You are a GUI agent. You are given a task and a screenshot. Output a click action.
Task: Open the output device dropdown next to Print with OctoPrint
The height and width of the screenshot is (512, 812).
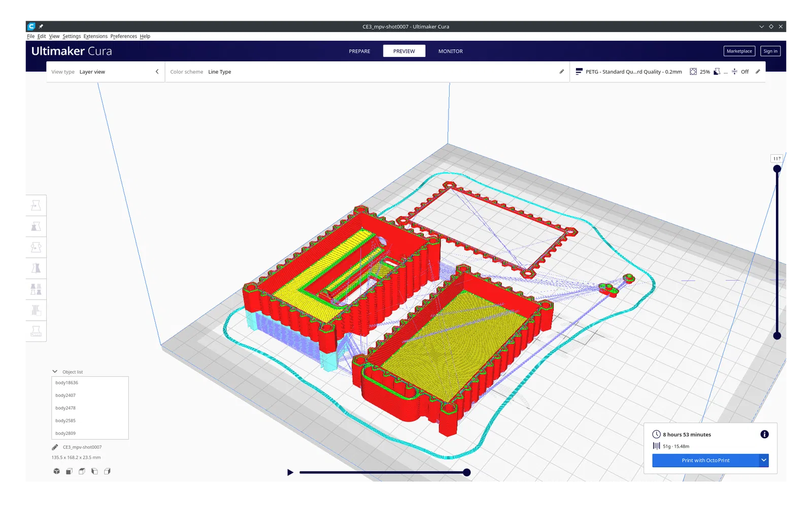point(764,460)
